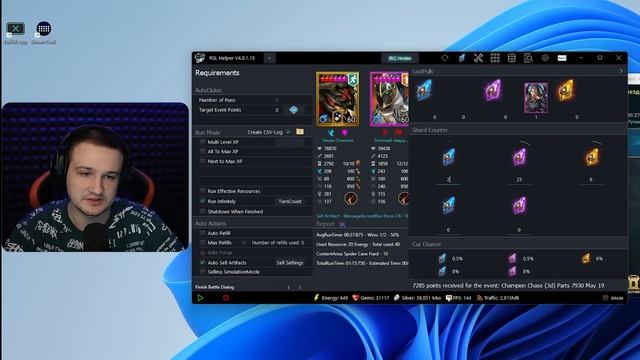Click the blue mystery shard in Last Pulls
The height and width of the screenshot is (360, 640).
(424, 90)
